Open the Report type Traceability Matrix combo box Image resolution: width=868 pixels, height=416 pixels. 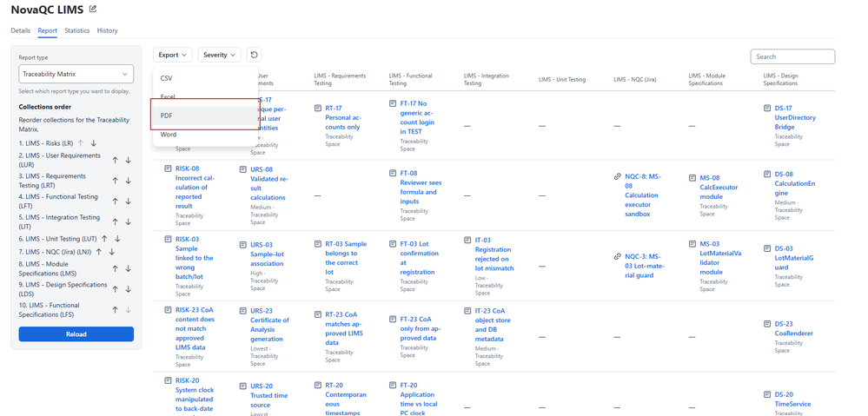[76, 74]
